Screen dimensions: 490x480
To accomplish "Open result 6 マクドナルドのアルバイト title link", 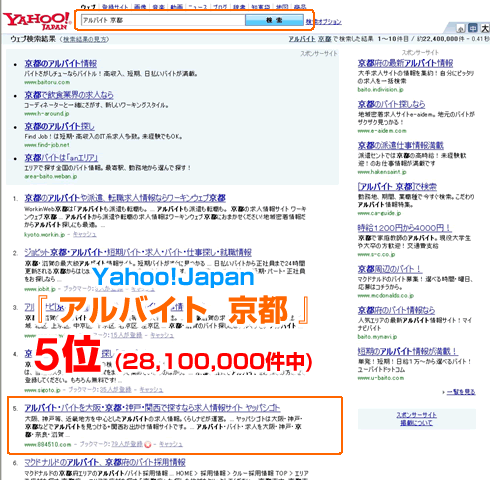I will [x=105, y=462].
